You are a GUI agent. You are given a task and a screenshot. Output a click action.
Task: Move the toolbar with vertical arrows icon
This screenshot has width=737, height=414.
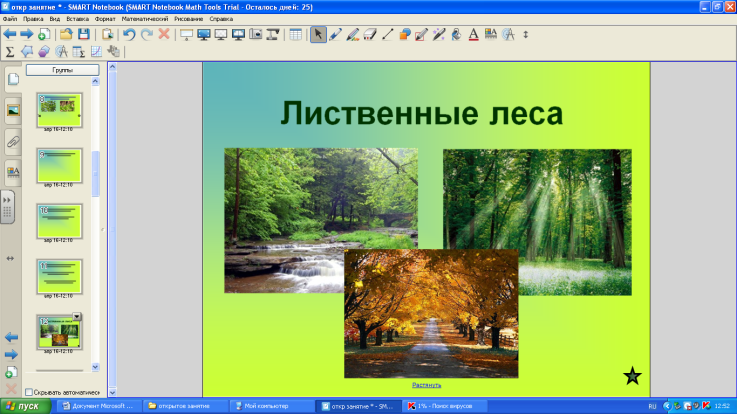525,34
